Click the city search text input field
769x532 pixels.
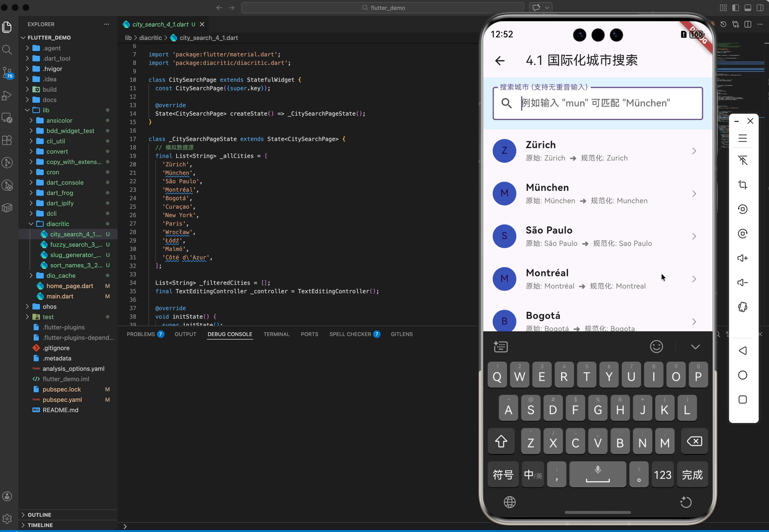pyautogui.click(x=598, y=103)
